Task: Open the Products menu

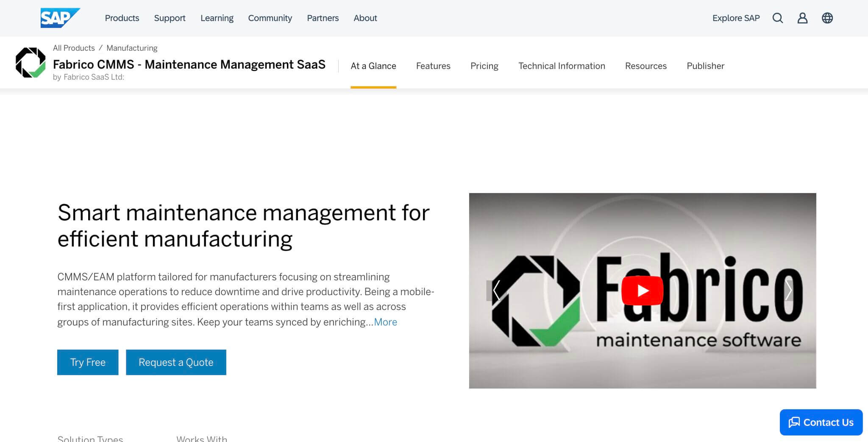Action: 122,18
